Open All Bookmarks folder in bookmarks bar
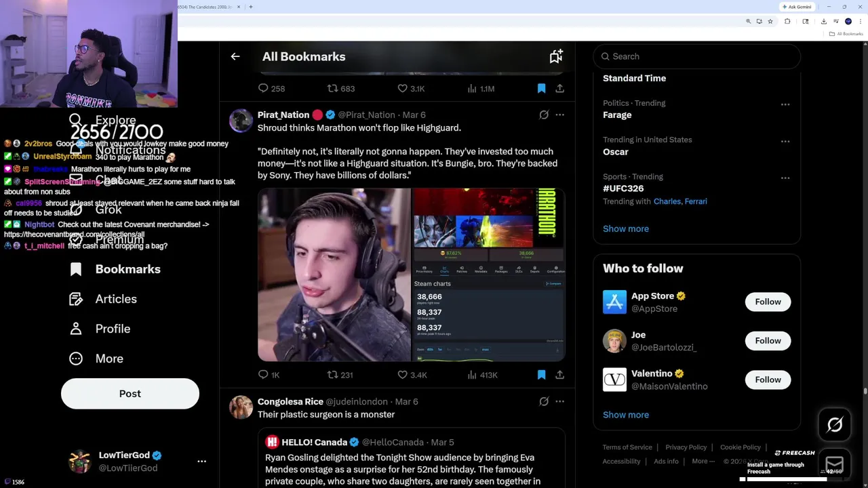Image resolution: width=868 pixels, height=488 pixels. [847, 34]
